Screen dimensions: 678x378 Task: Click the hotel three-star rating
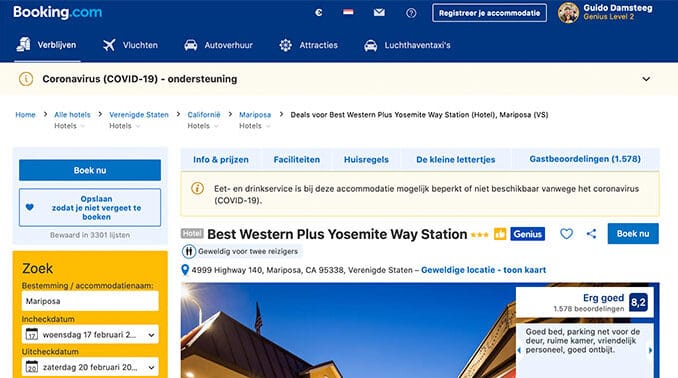(480, 235)
